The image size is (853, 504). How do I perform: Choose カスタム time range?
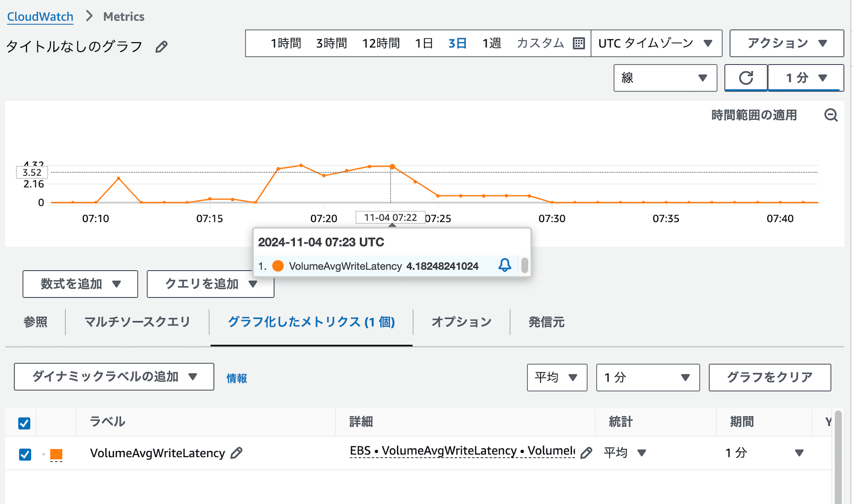[540, 43]
